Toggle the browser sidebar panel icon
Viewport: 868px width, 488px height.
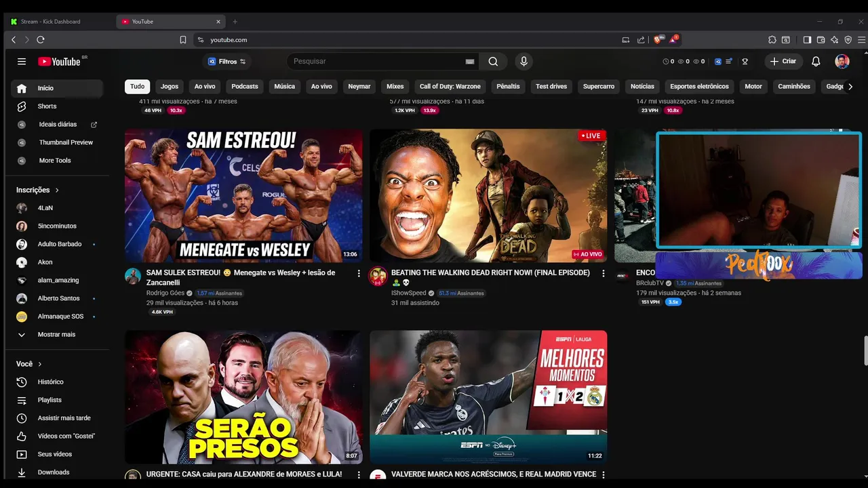pos(807,40)
